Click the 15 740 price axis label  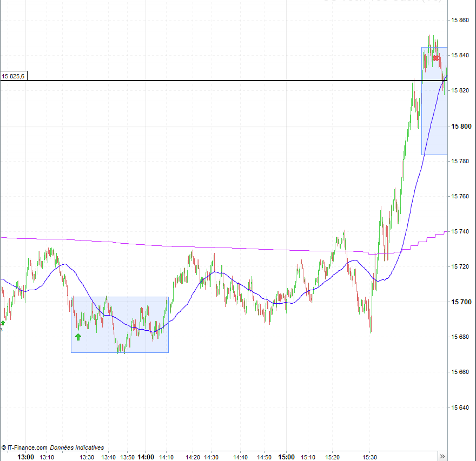[460, 231]
